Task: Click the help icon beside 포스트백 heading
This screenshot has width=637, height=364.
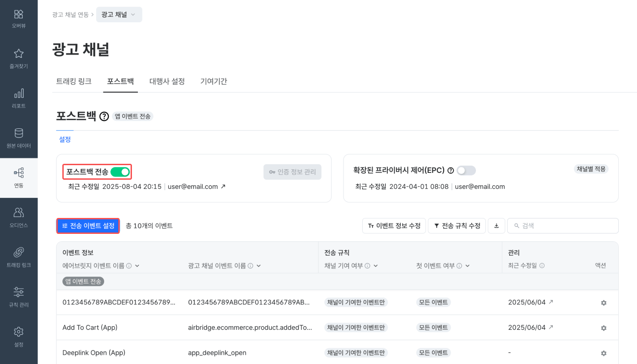Action: [x=104, y=116]
